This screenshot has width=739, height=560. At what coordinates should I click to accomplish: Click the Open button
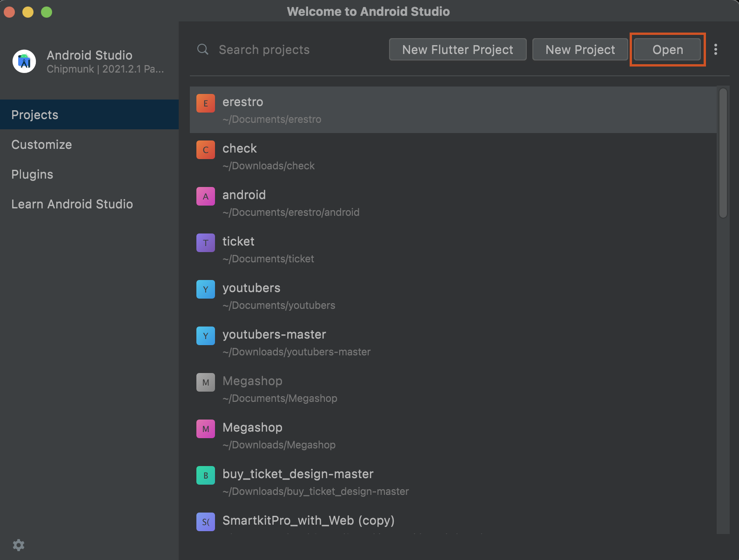point(667,49)
